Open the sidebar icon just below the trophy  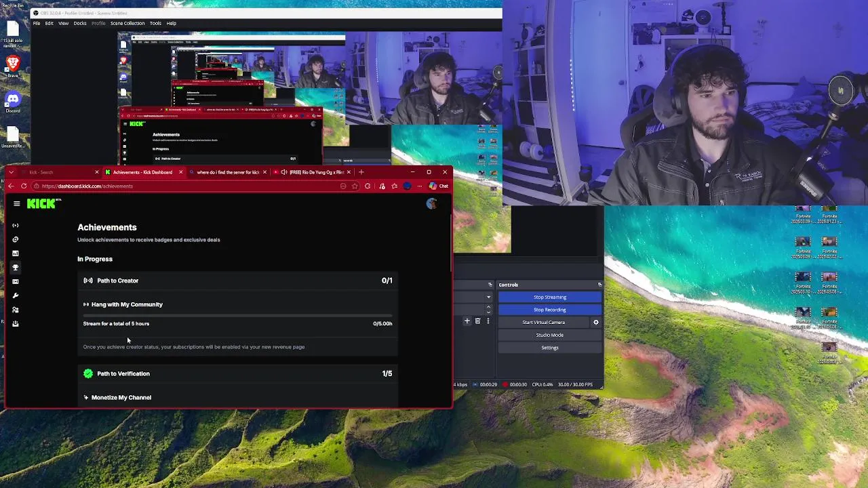15,281
